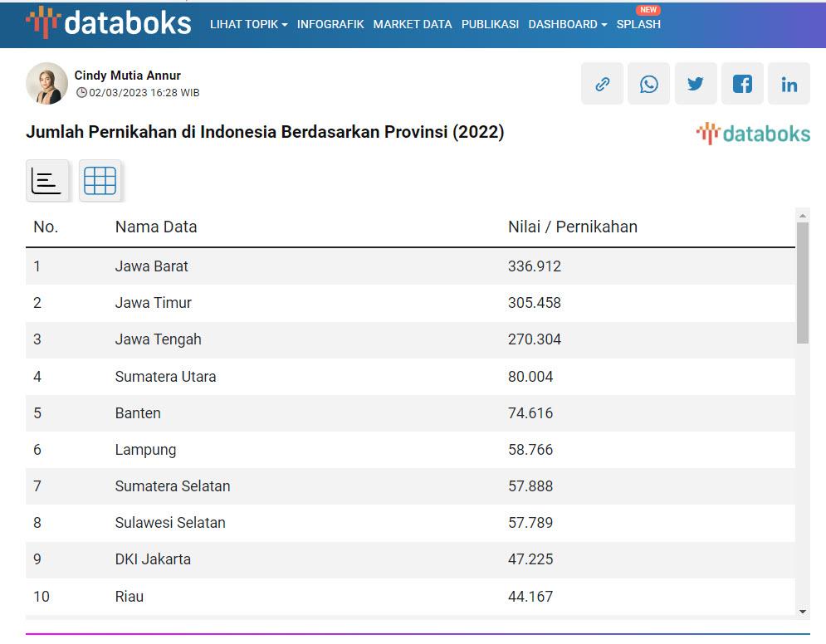Expand the Dashboard dropdown menu
The width and height of the screenshot is (826, 644).
coord(567,24)
